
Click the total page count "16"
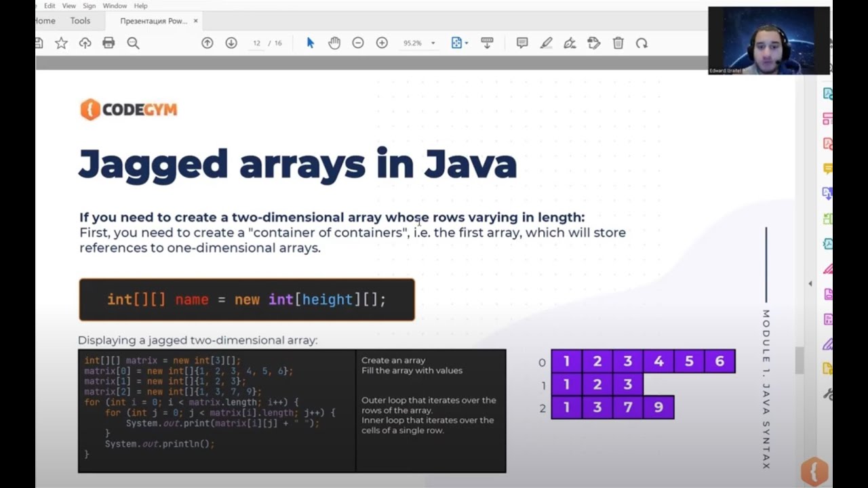coord(278,43)
